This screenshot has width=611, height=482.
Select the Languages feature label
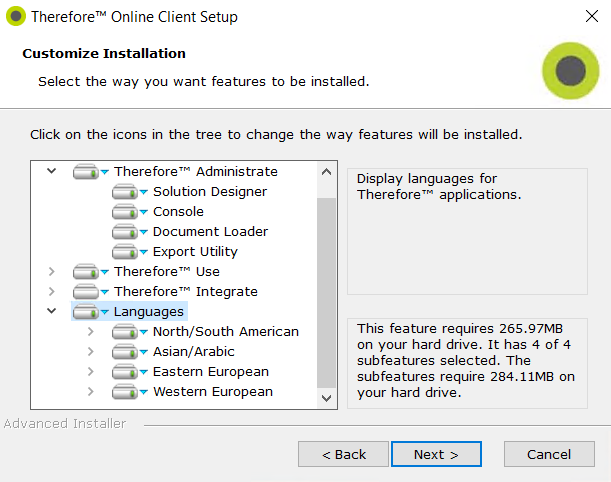[x=148, y=312]
